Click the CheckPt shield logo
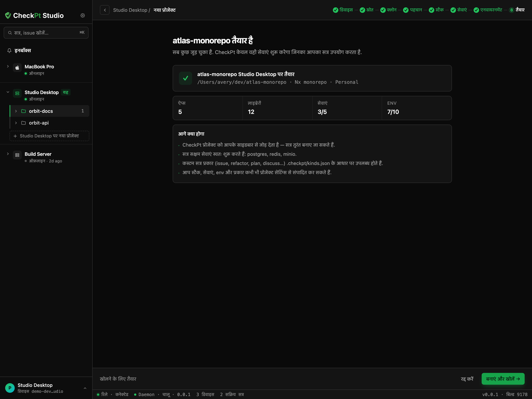This screenshot has height=399, width=532. tap(8, 15)
